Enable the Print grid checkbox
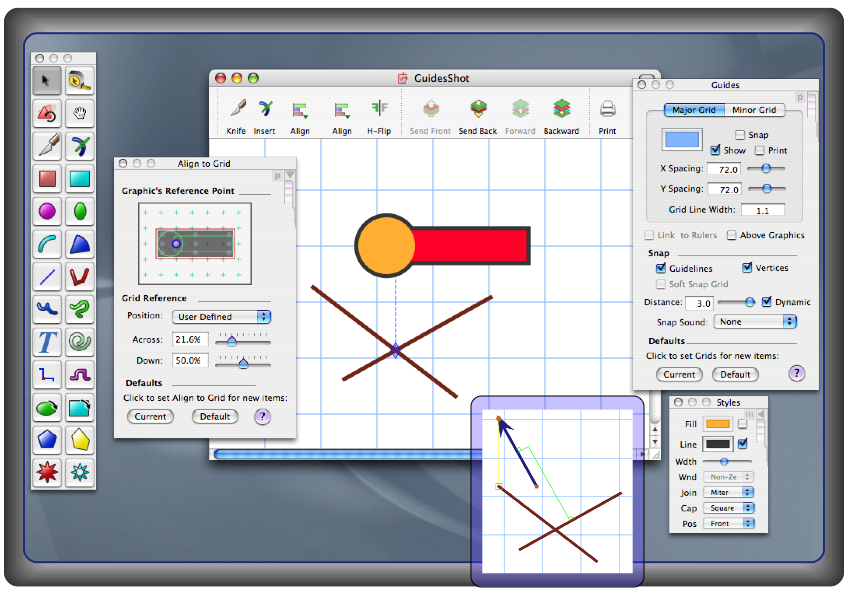 (760, 151)
